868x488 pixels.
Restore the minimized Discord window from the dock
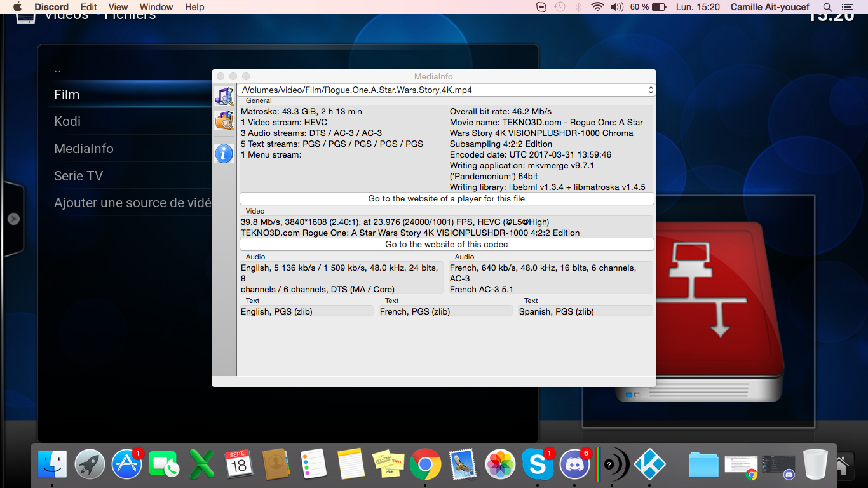[x=778, y=466]
